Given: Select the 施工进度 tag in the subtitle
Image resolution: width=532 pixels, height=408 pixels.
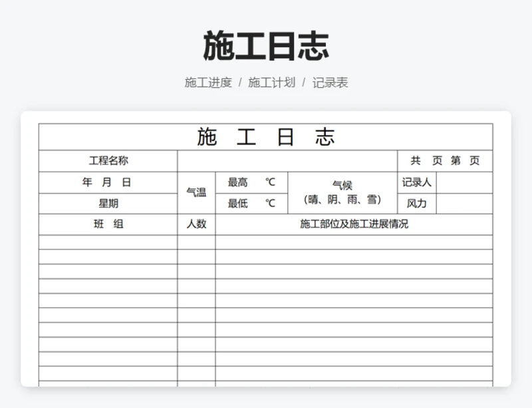Looking at the screenshot, I should (x=208, y=83).
